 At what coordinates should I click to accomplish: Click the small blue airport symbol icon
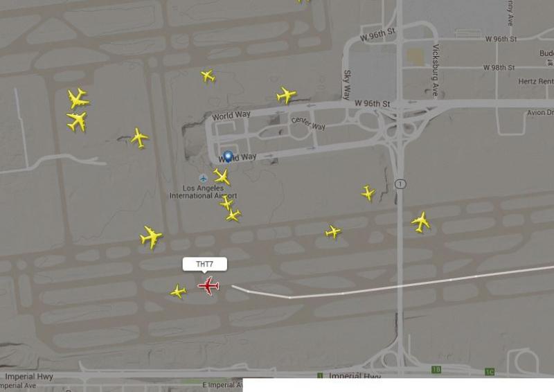(203, 178)
